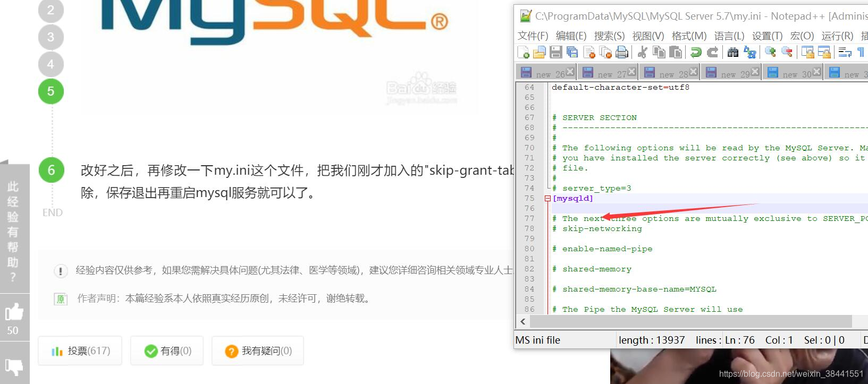Open Find with the binoculars icon
868x384 pixels.
tap(733, 52)
